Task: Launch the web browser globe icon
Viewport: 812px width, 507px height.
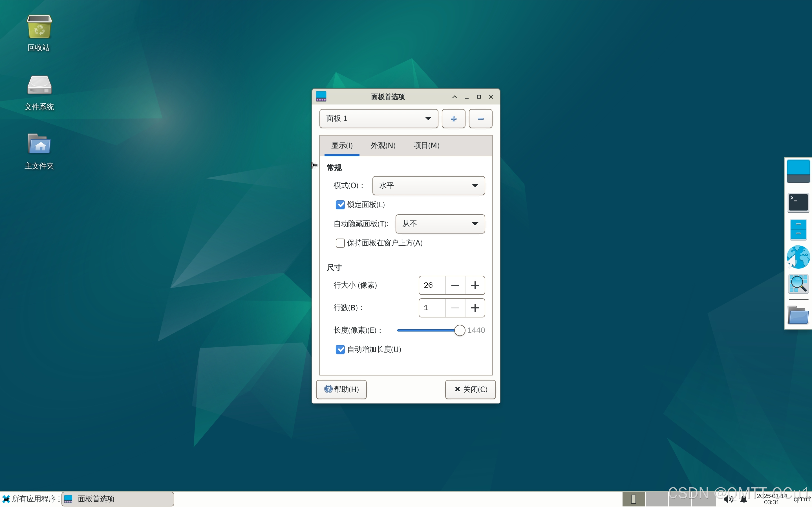Action: point(798,257)
